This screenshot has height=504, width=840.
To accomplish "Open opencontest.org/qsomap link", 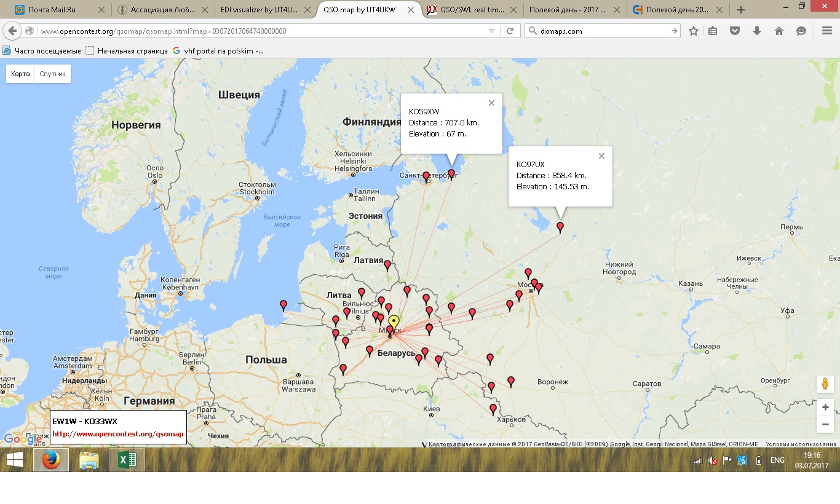I will point(118,434).
